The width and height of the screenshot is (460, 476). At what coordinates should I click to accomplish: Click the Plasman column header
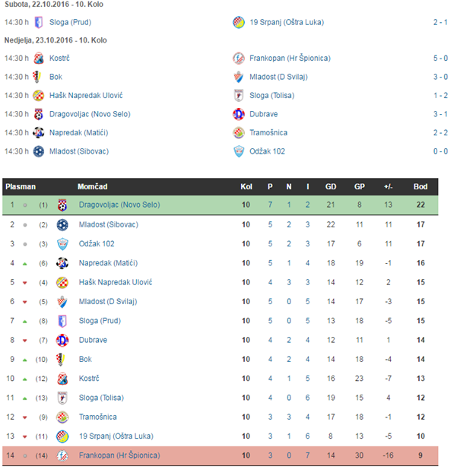pos(20,186)
